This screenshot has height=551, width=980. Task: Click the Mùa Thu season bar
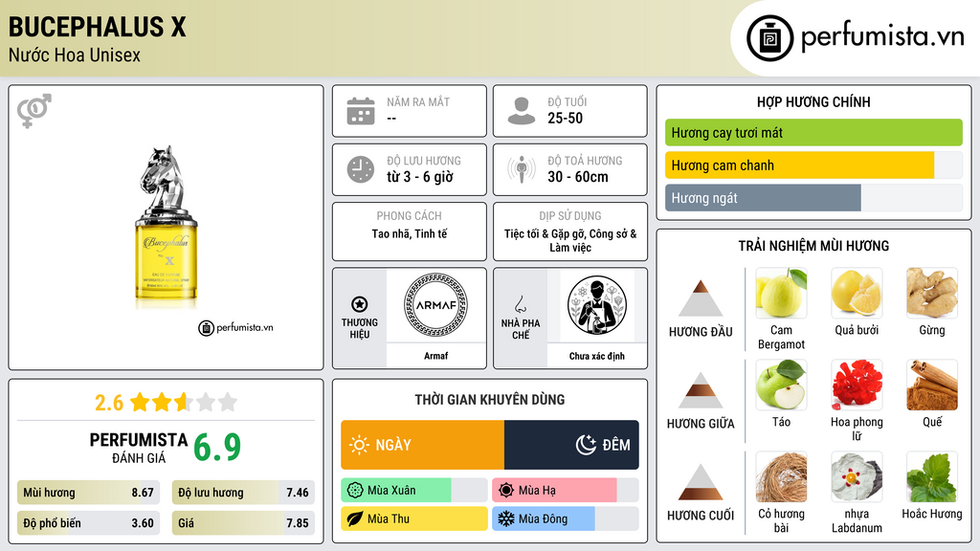point(414,518)
